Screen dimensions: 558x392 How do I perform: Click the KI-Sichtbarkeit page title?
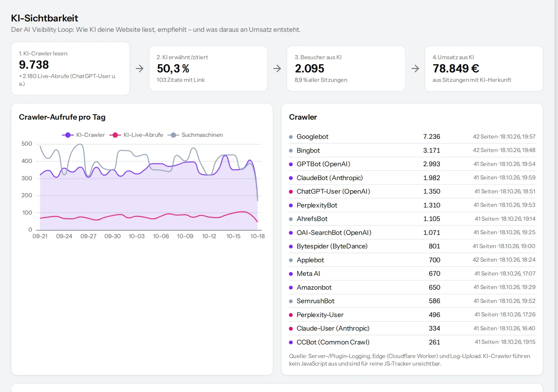pyautogui.click(x=44, y=18)
